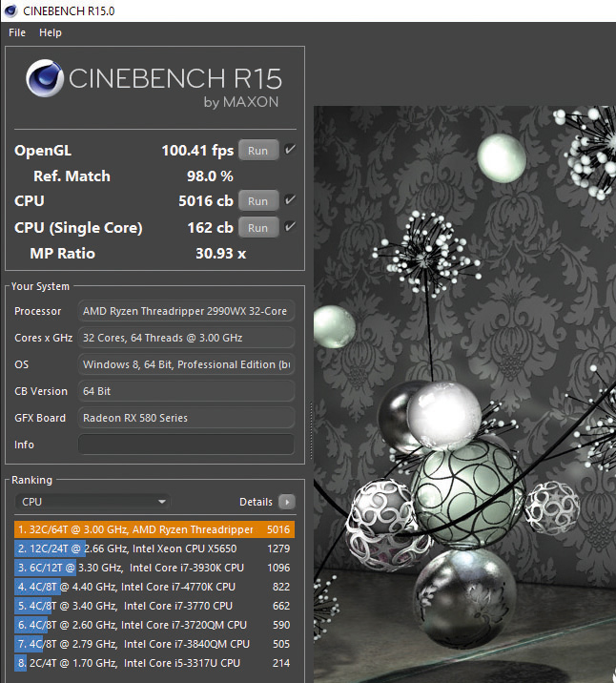Screen dimensions: 616x683
Task: Select the Core i5-3317U ranking entry
Action: pyautogui.click(x=154, y=663)
